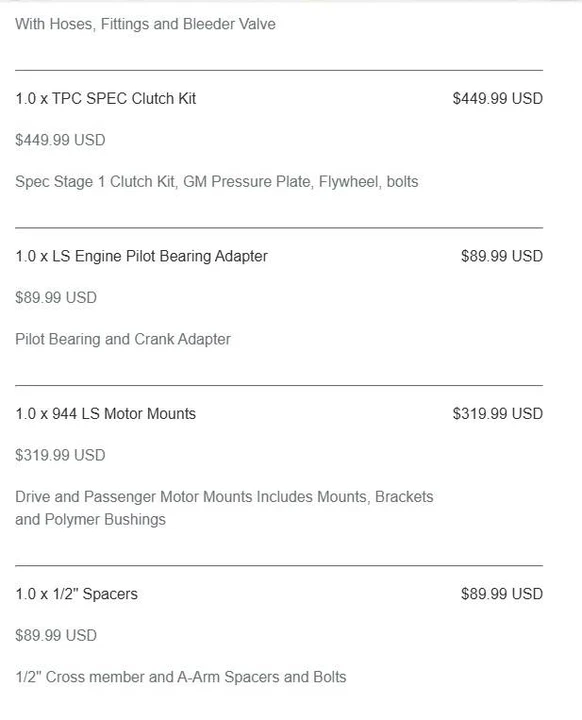This screenshot has height=720, width=582.
Task: Open the 1/2" Spacers item title
Action: 76,594
